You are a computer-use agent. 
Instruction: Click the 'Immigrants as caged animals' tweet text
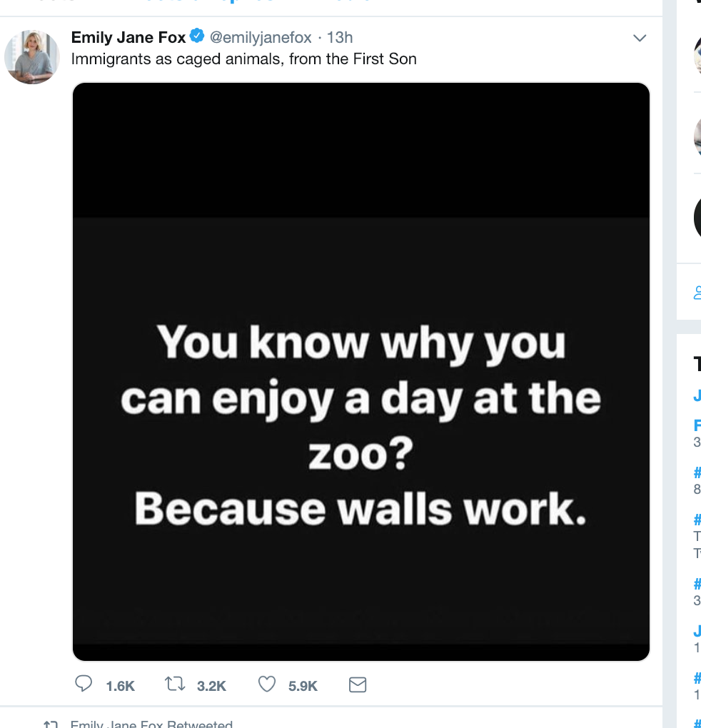243,59
